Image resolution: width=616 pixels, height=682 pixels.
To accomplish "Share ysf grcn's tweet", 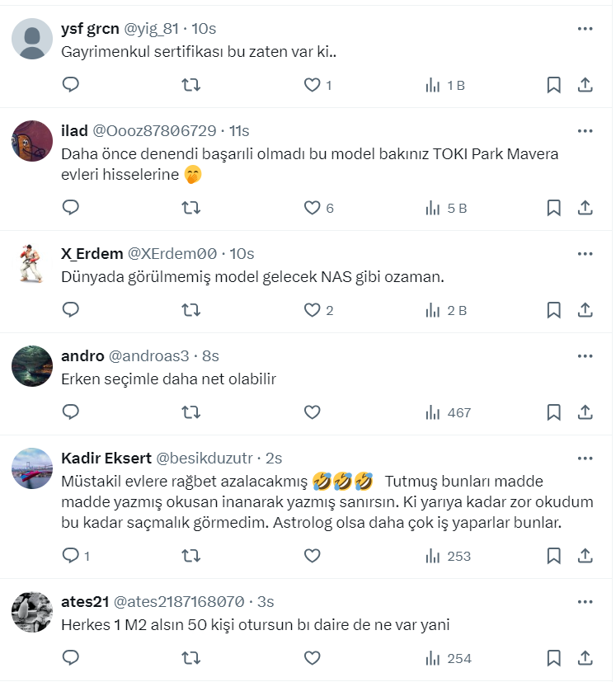I will [x=585, y=85].
